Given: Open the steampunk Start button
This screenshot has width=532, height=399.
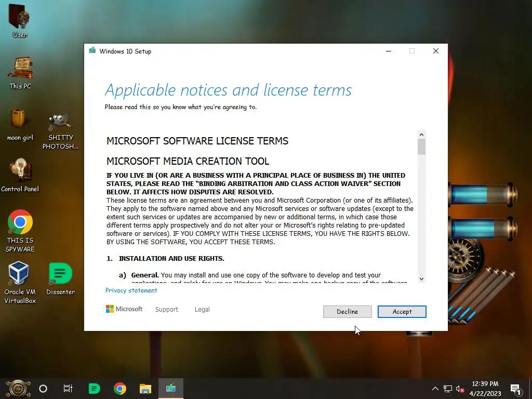Looking at the screenshot, I should click(18, 389).
